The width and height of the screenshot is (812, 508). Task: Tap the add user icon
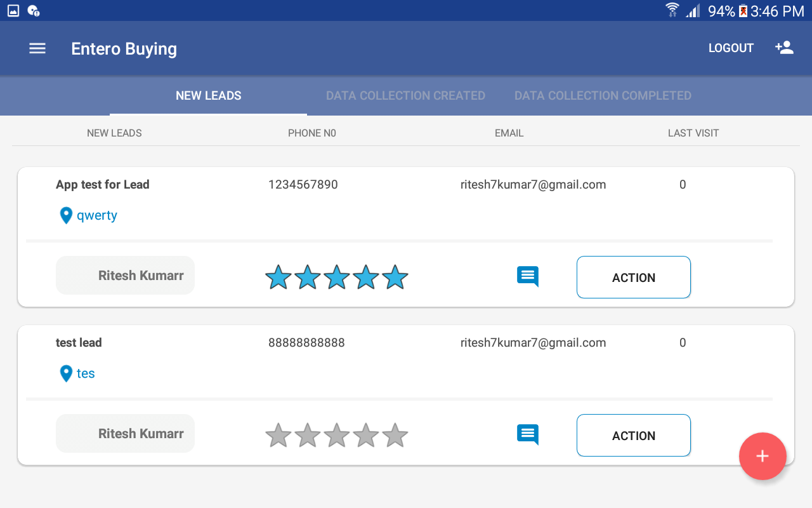pyautogui.click(x=784, y=48)
